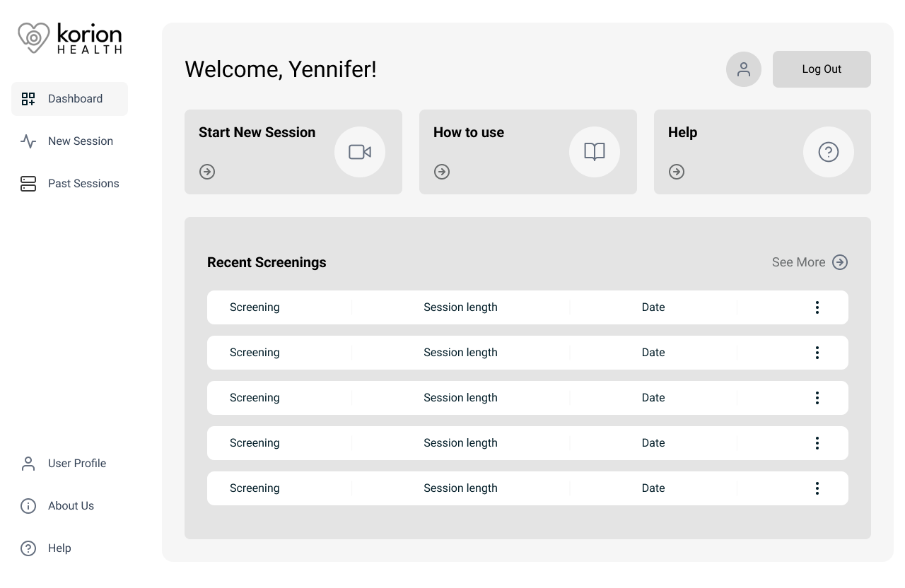This screenshot has width=905, height=588.
Task: Open About Us from the sidebar
Action: coord(69,506)
